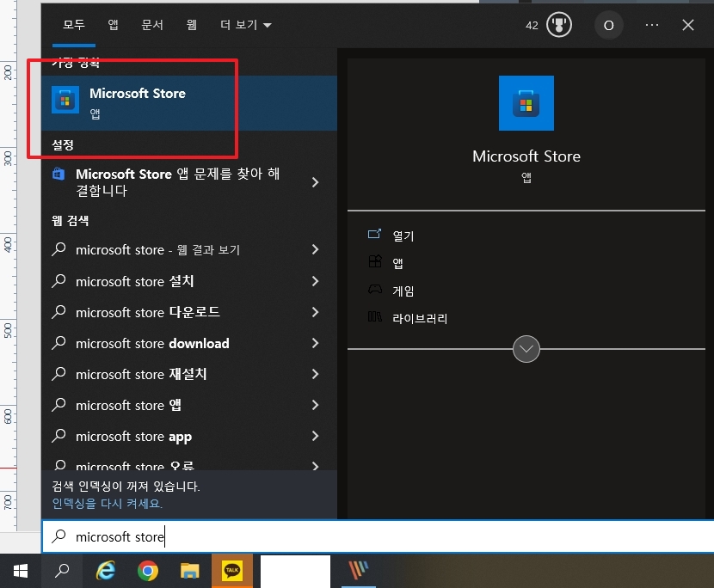Expand arrow for 'microsoft store 설치'
Screen dimensions: 714x588
click(315, 281)
